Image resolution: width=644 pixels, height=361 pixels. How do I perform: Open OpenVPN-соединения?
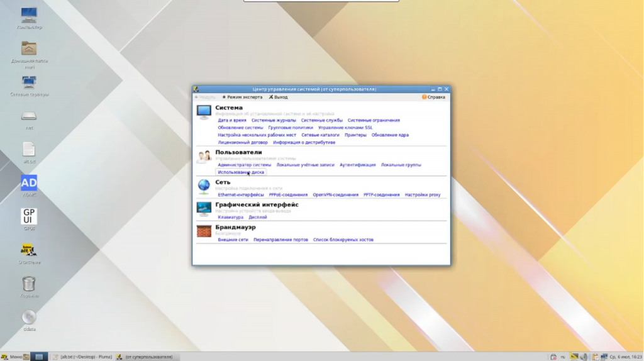click(336, 195)
